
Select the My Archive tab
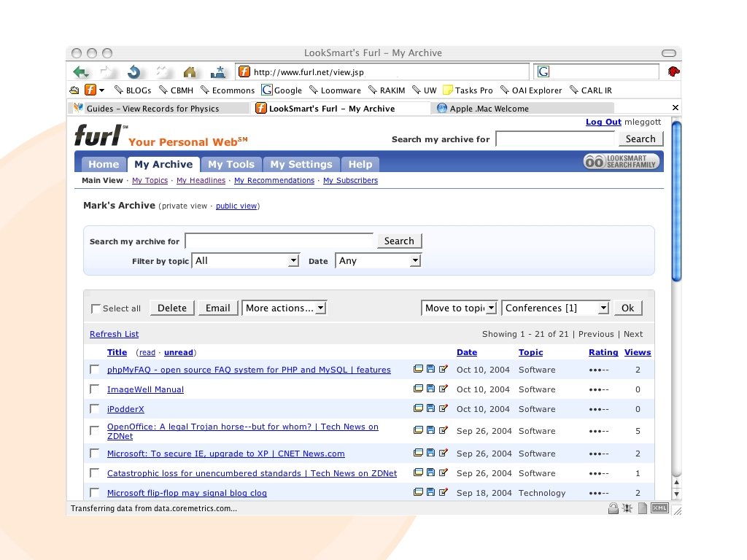pos(163,164)
